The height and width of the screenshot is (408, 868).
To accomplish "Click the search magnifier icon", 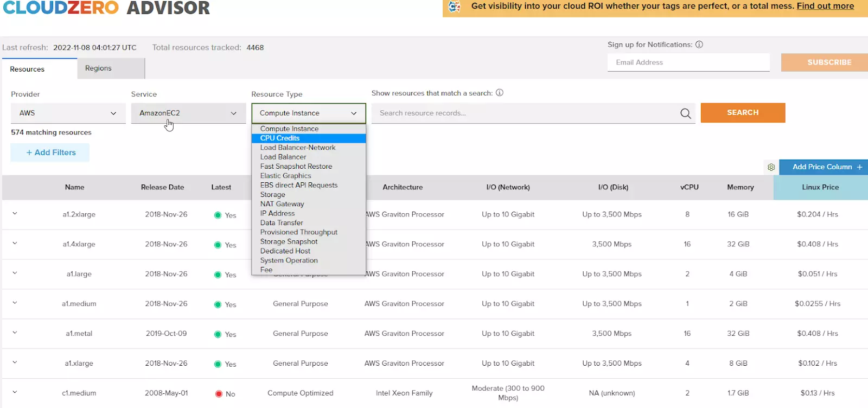I will point(686,113).
